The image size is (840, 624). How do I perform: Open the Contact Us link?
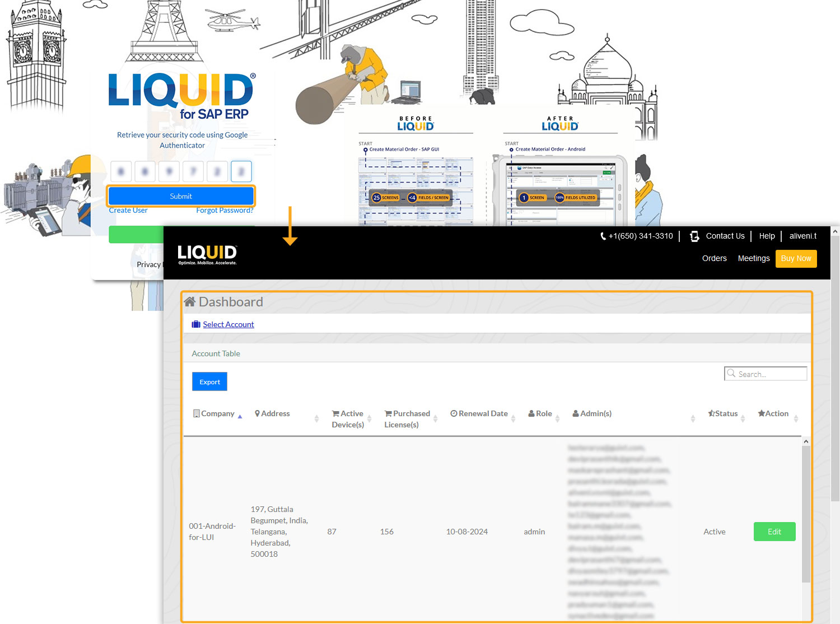725,236
